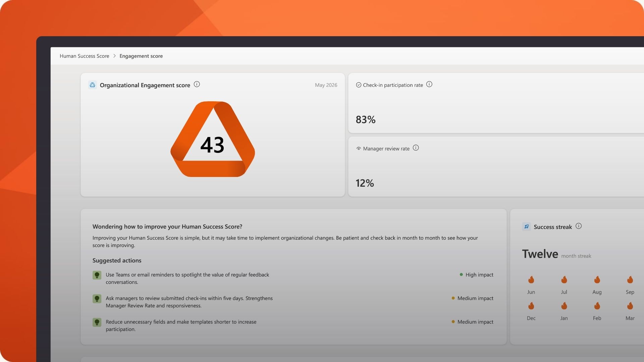Click the Manager review rate info icon
This screenshot has width=644, height=362.
click(416, 148)
